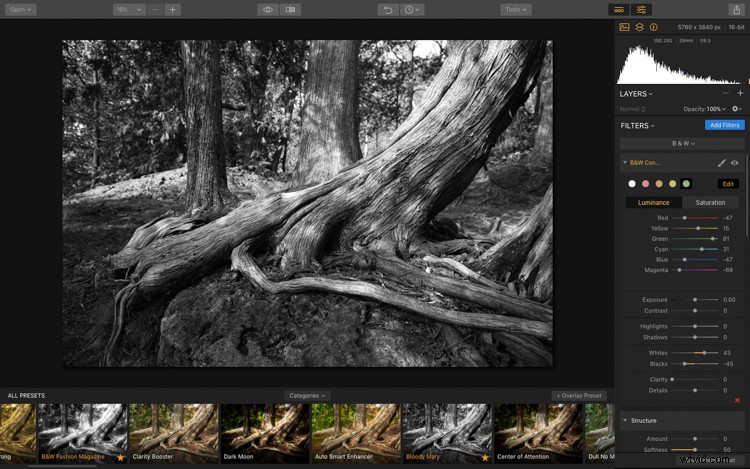Apply the B&W Fashion Magazine preset

83,434
